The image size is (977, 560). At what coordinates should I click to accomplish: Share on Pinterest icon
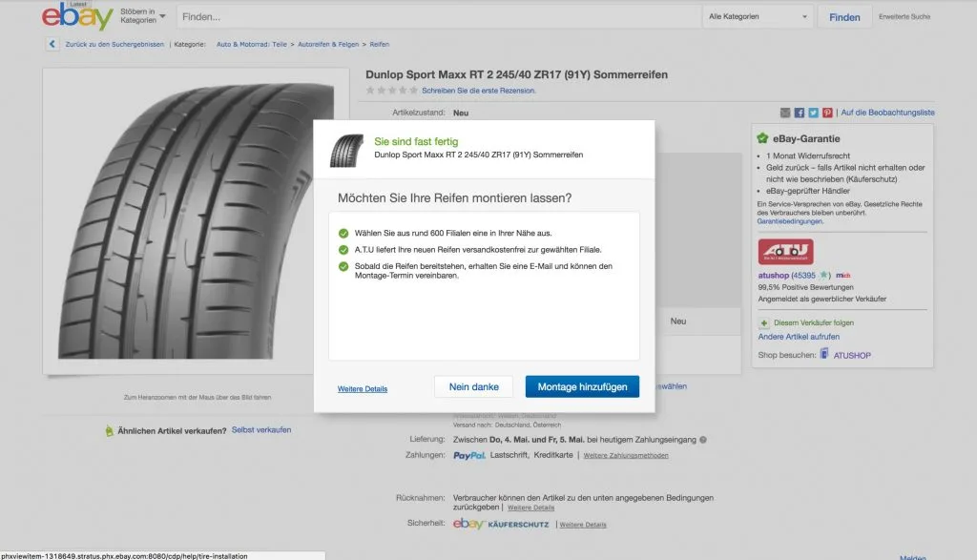click(x=827, y=113)
